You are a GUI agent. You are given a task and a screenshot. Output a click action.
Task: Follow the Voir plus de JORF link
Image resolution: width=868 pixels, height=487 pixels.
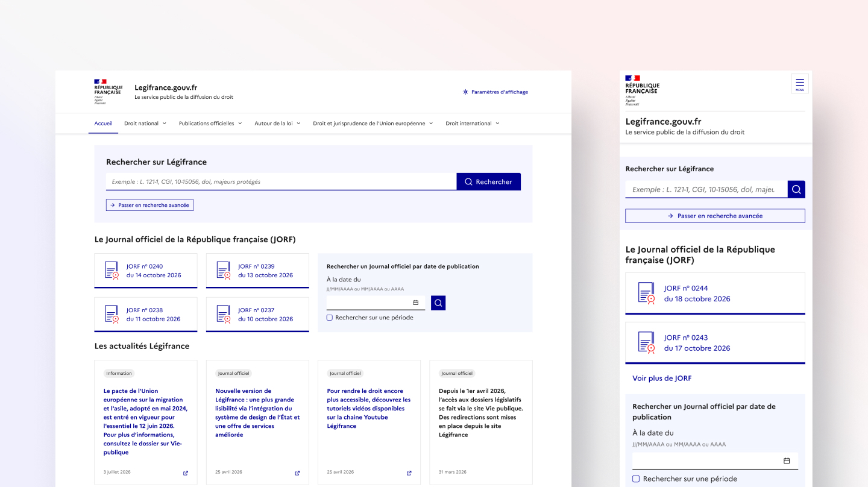[662, 379]
